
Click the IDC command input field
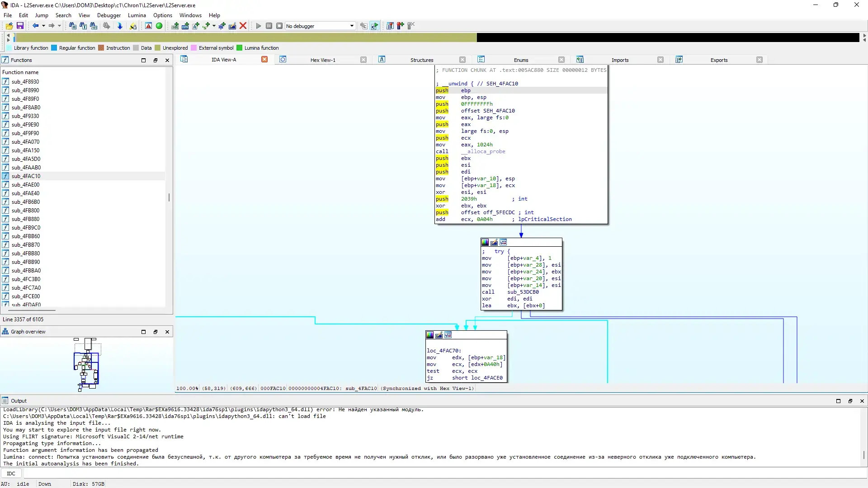(x=444, y=474)
